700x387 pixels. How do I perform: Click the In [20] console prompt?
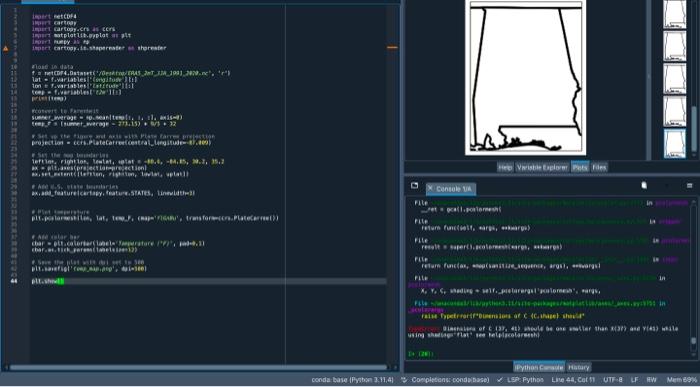tap(421, 354)
